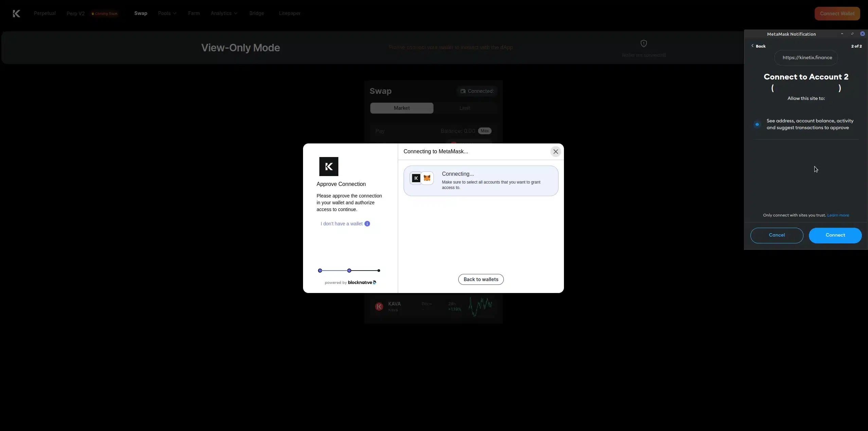The image size is (868, 431).
Task: Open the Learn more link
Action: (x=838, y=215)
